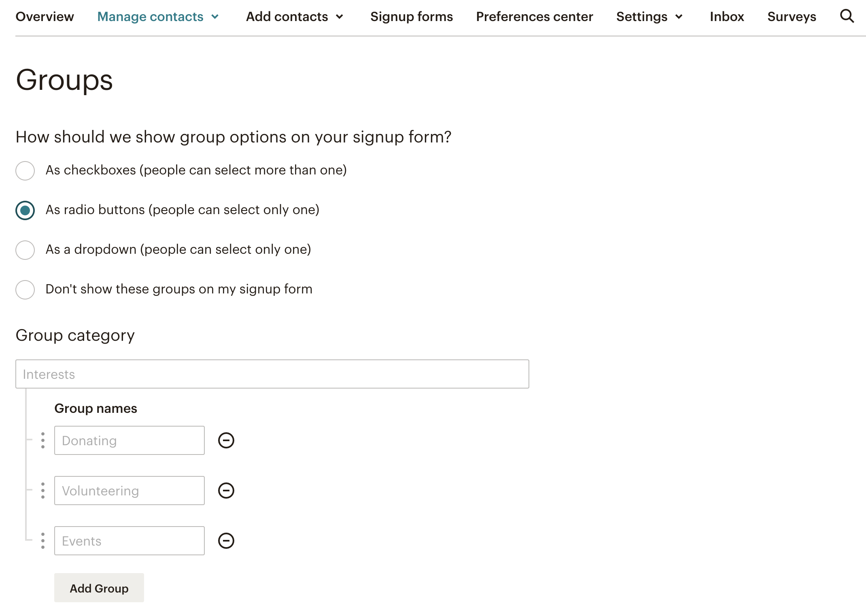This screenshot has width=866, height=616.
Task: Click the drag handle beside Events
Action: [x=42, y=541]
